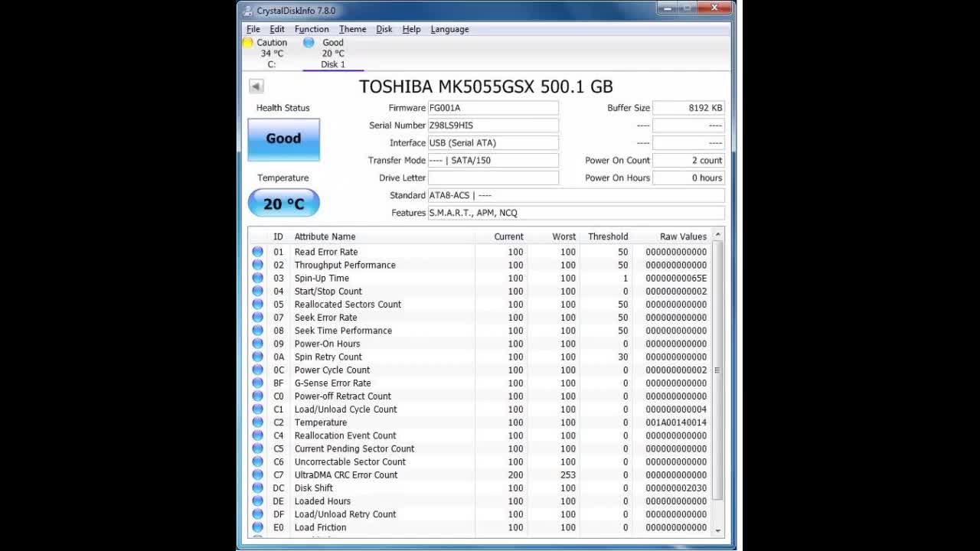Open the Theme menu
Viewport: 980px width, 551px height.
click(352, 29)
